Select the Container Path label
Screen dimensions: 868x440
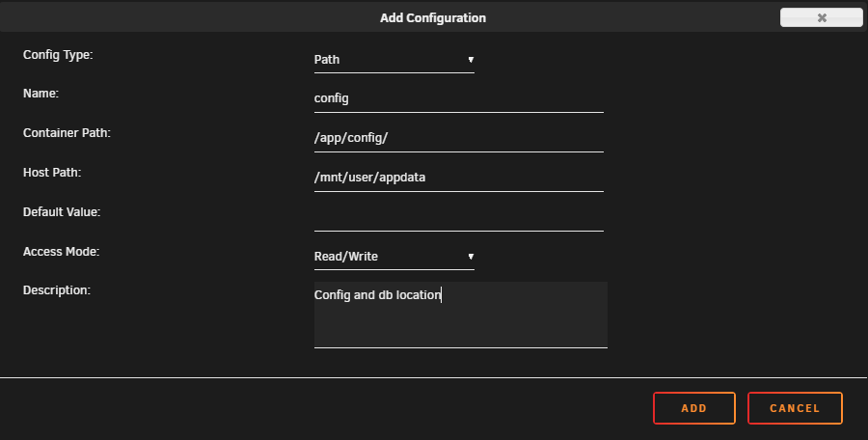(x=67, y=133)
